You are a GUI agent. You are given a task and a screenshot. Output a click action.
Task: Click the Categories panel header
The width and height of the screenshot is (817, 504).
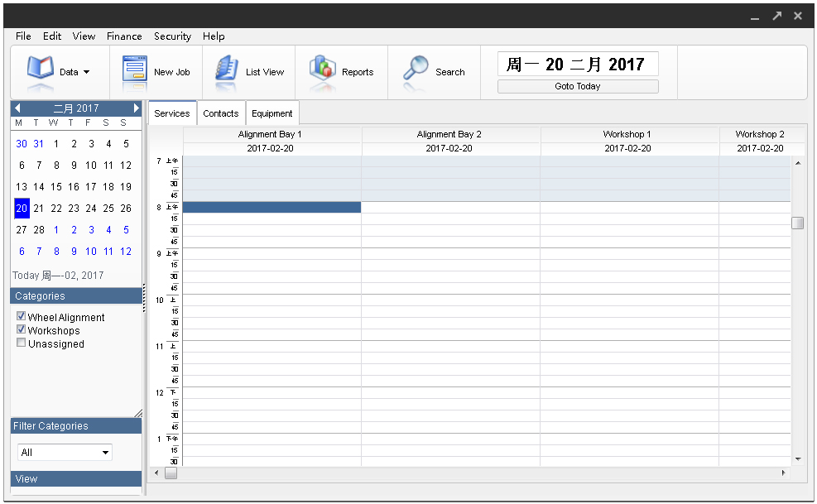coord(76,295)
